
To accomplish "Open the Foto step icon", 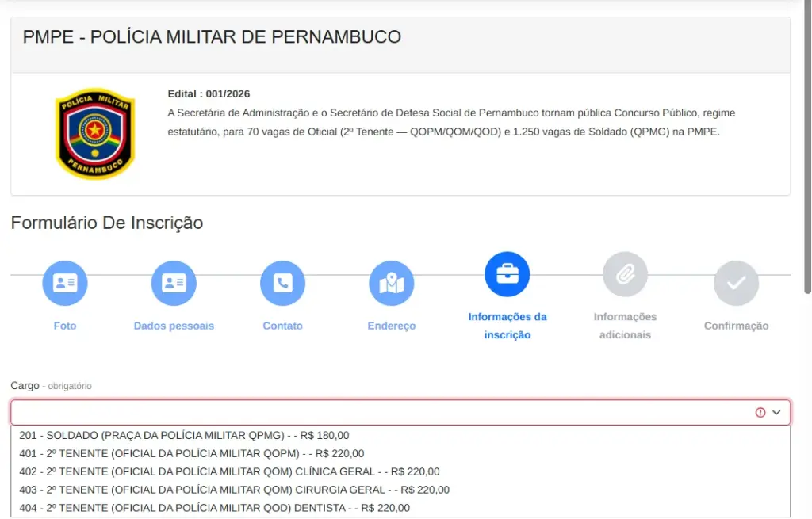I will (x=65, y=283).
